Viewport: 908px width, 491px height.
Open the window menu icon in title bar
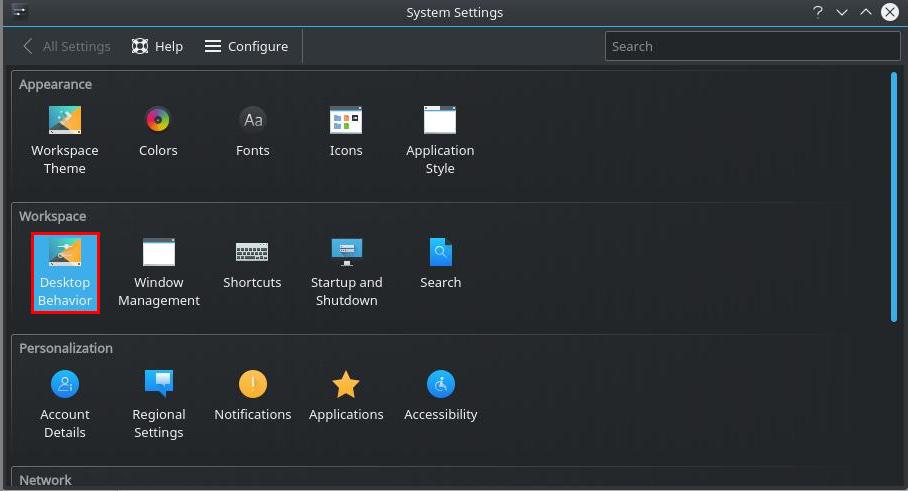pyautogui.click(x=19, y=11)
